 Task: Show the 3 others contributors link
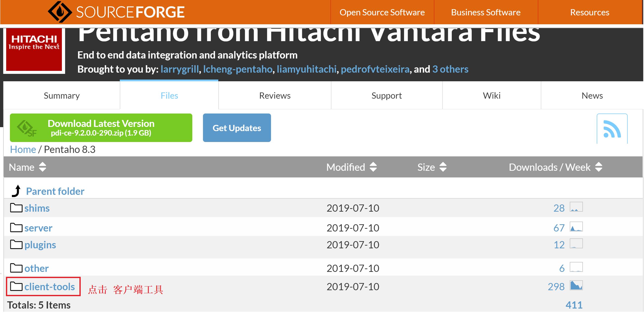(450, 69)
